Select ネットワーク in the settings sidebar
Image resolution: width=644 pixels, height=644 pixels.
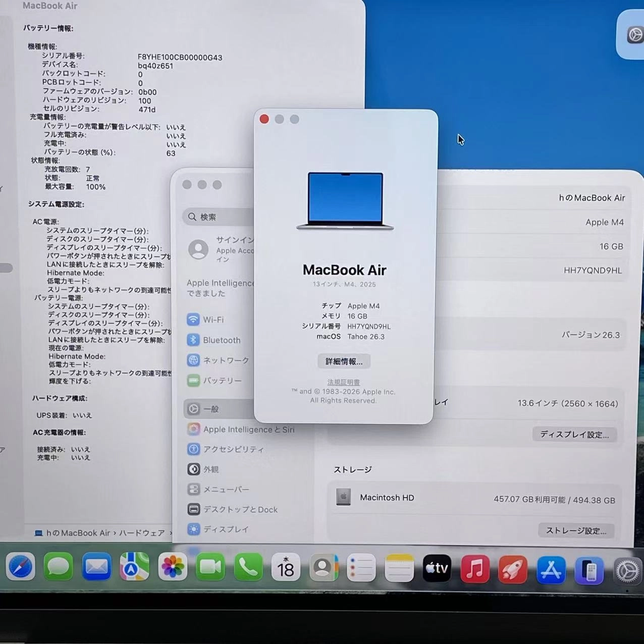225,360
